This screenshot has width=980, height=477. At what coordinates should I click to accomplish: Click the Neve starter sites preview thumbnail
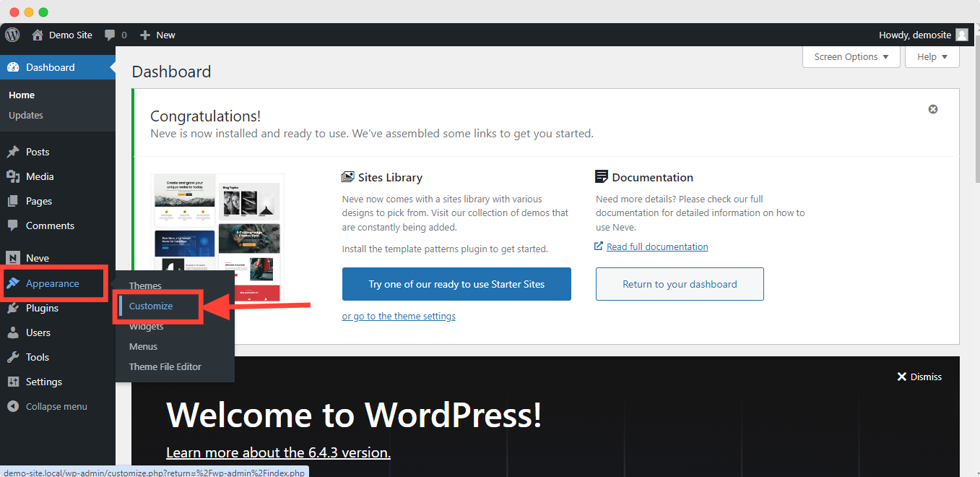[x=217, y=238]
